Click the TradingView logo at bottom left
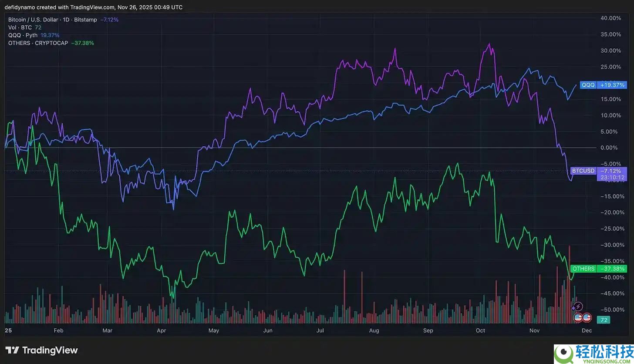Viewport: 634px width, 364px height. pyautogui.click(x=41, y=350)
